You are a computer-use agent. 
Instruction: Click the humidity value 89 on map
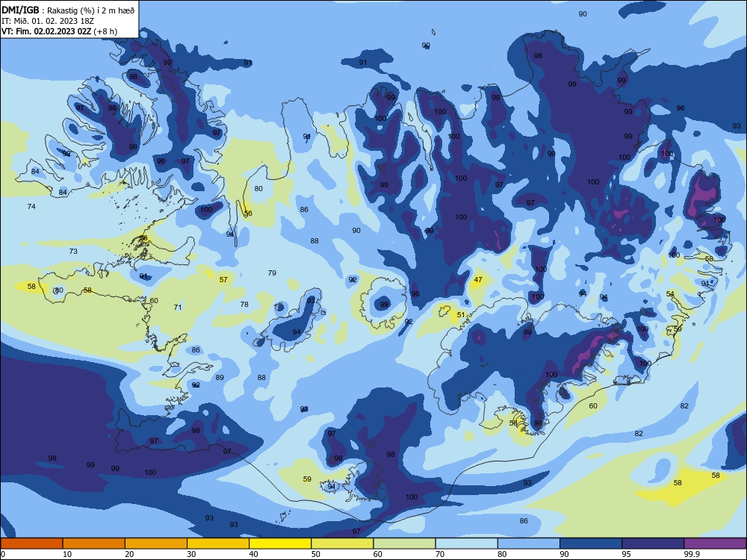coord(220,378)
